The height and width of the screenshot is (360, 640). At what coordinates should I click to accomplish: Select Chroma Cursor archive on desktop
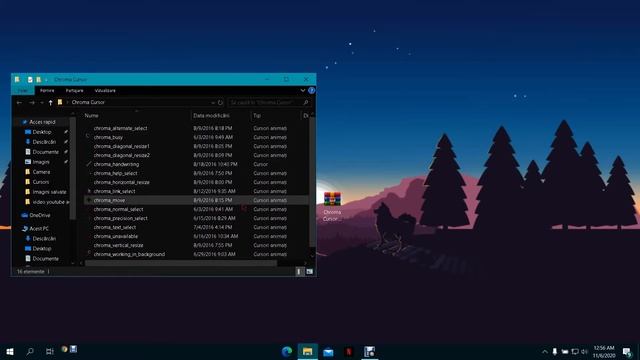332,207
